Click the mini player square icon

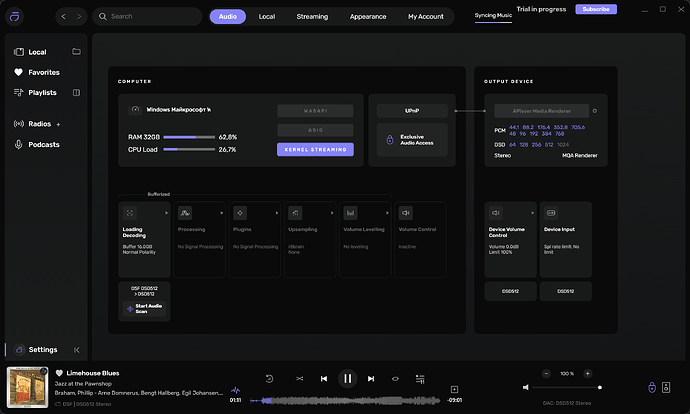coord(455,389)
